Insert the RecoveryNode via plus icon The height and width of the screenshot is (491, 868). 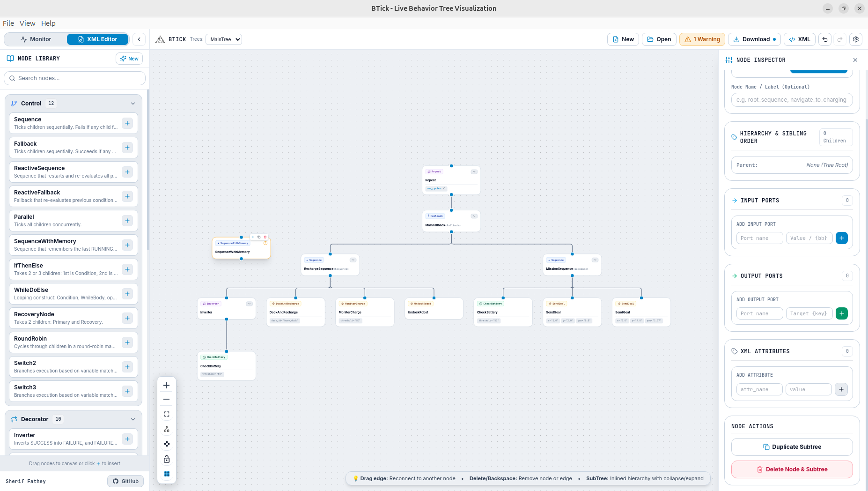pos(127,318)
